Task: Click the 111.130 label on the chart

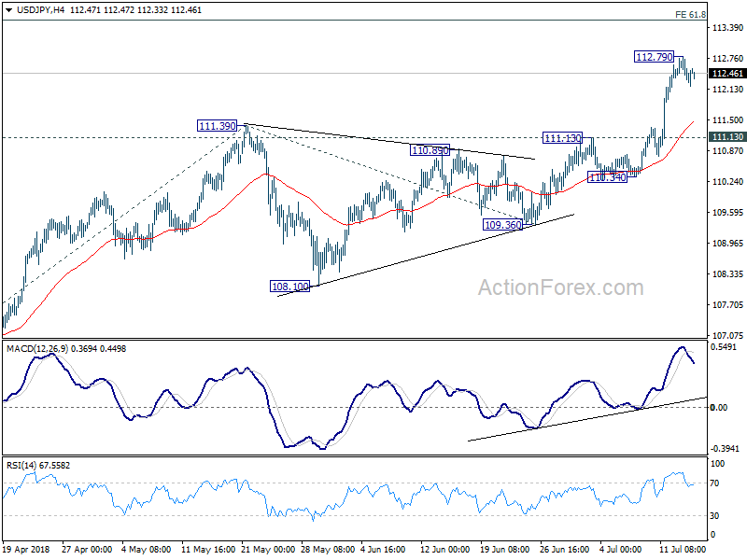Action: (x=562, y=138)
